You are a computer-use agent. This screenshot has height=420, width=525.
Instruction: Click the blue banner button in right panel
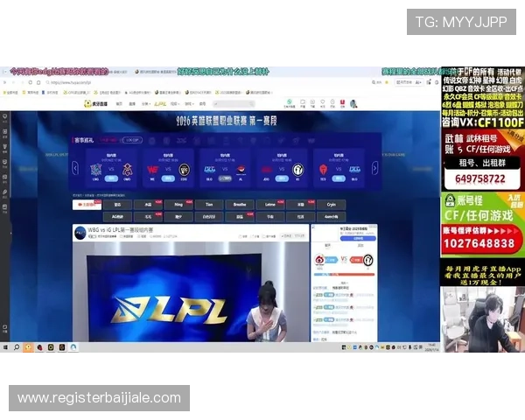coord(358,239)
